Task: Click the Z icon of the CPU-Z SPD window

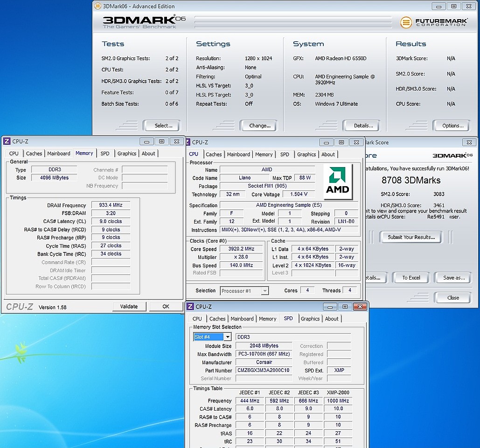Action: 190,307
